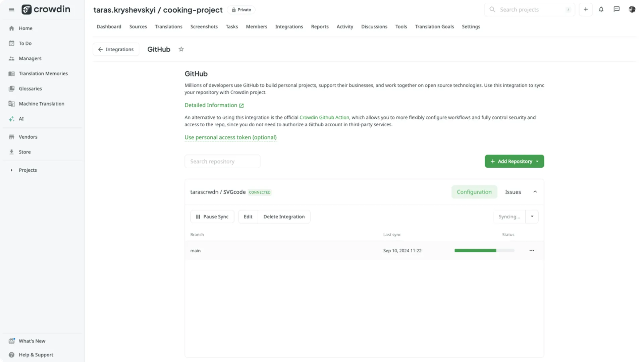
Task: Open Reports tab
Action: (x=320, y=26)
